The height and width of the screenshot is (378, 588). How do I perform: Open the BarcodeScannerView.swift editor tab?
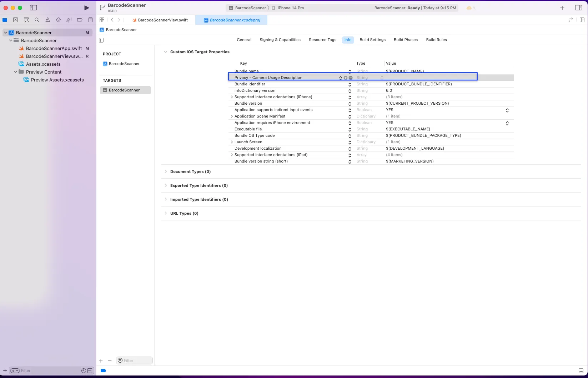coord(160,20)
